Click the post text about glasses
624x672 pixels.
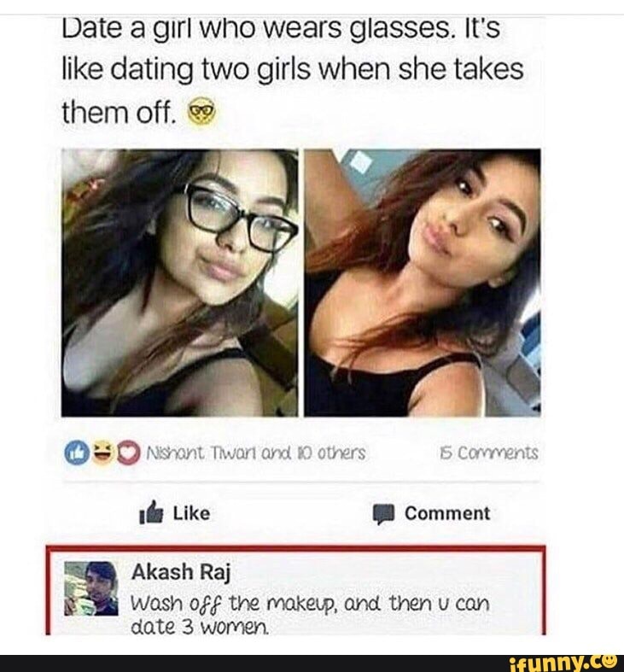coord(293,70)
